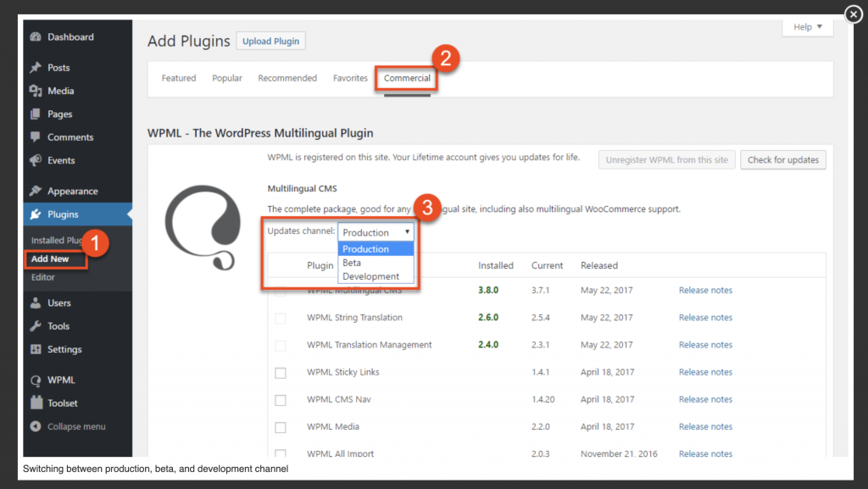Click the WPML Sticky Links plugin name
This screenshot has height=489, width=868.
pyautogui.click(x=343, y=372)
